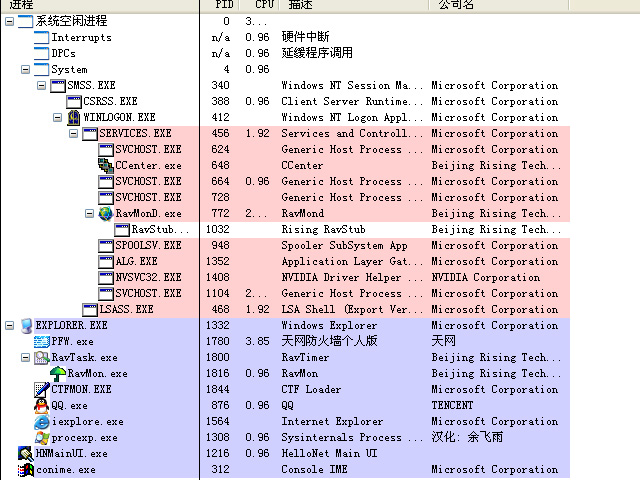Select the SVCHOST.EXE row with PID 728
Viewport: 640px width, 480px height.
[285, 198]
